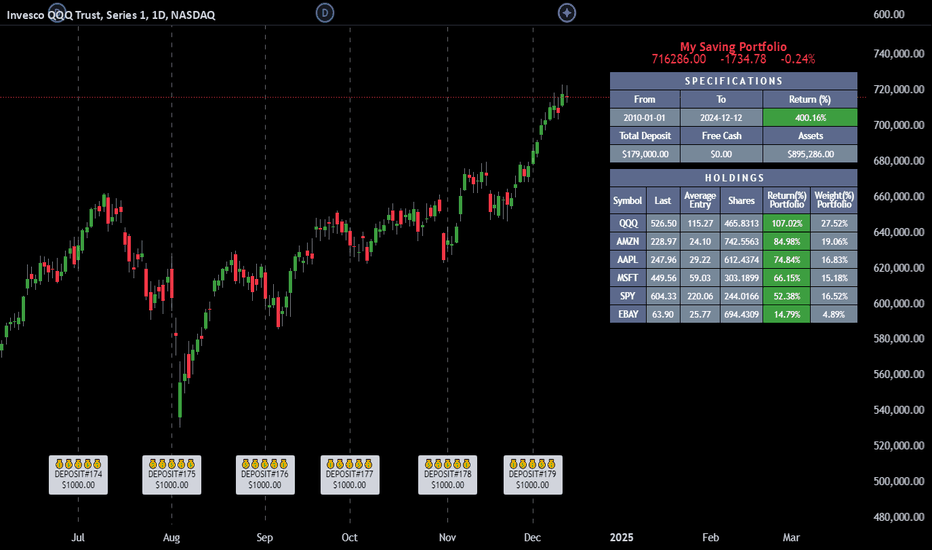Click the dividend 'D' marker icon
The height and width of the screenshot is (550, 932).
(x=325, y=12)
